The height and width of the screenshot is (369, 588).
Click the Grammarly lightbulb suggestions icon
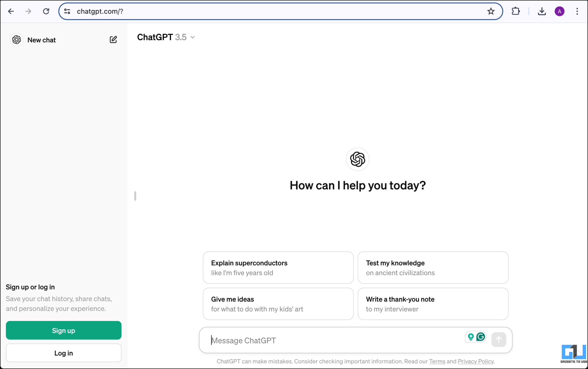click(470, 337)
